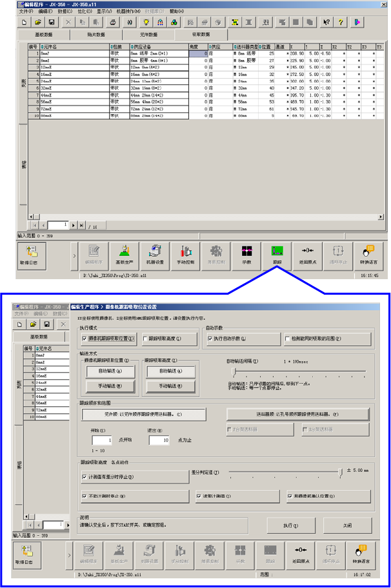Click 返回原点 in upper window bottom bar
Viewport: 391px width, 588px height.
tap(308, 256)
